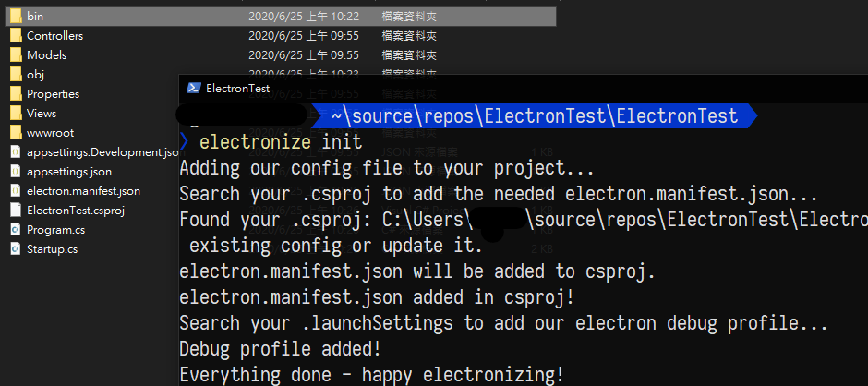Select the appsettings.json file icon

tap(16, 172)
